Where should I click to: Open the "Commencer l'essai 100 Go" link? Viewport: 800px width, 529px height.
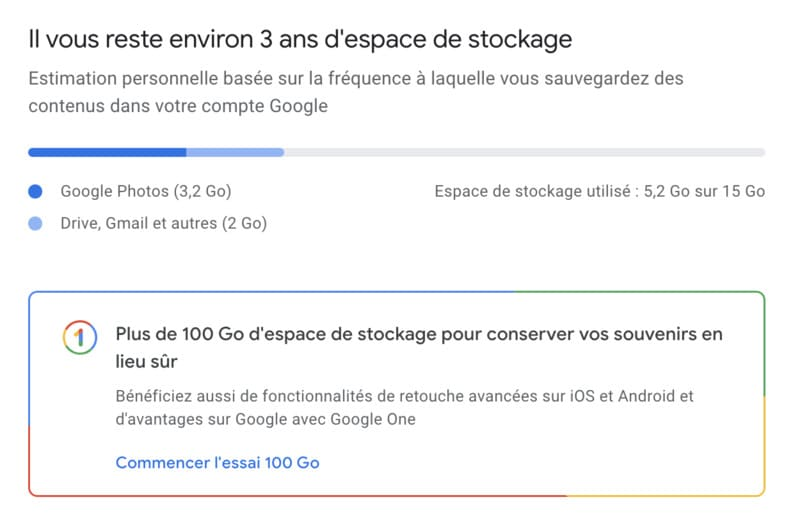217,462
